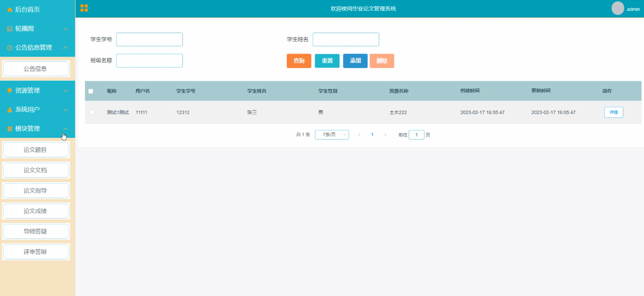Open 后台首页 in the sidebar
Screen dimensions: 644x296
[x=38, y=10]
